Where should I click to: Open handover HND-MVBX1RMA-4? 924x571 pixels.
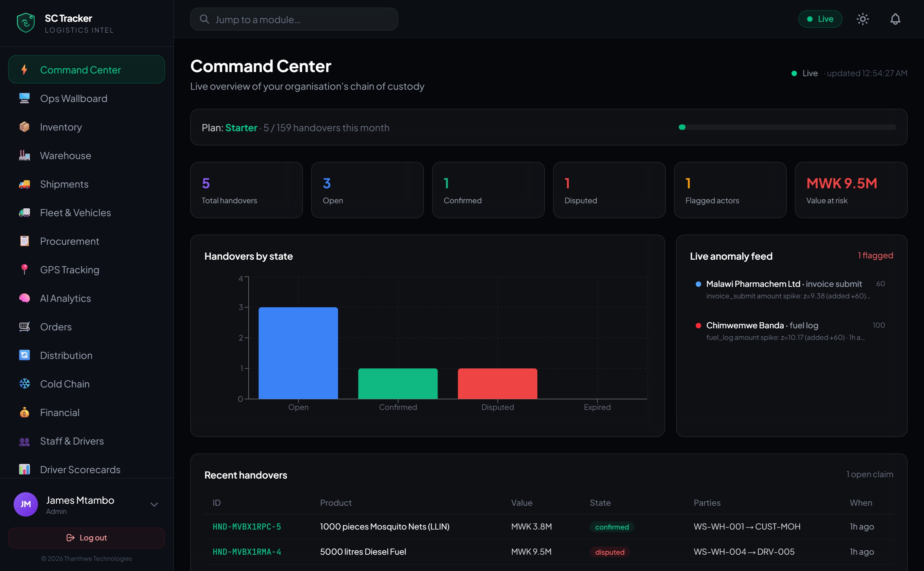(247, 552)
